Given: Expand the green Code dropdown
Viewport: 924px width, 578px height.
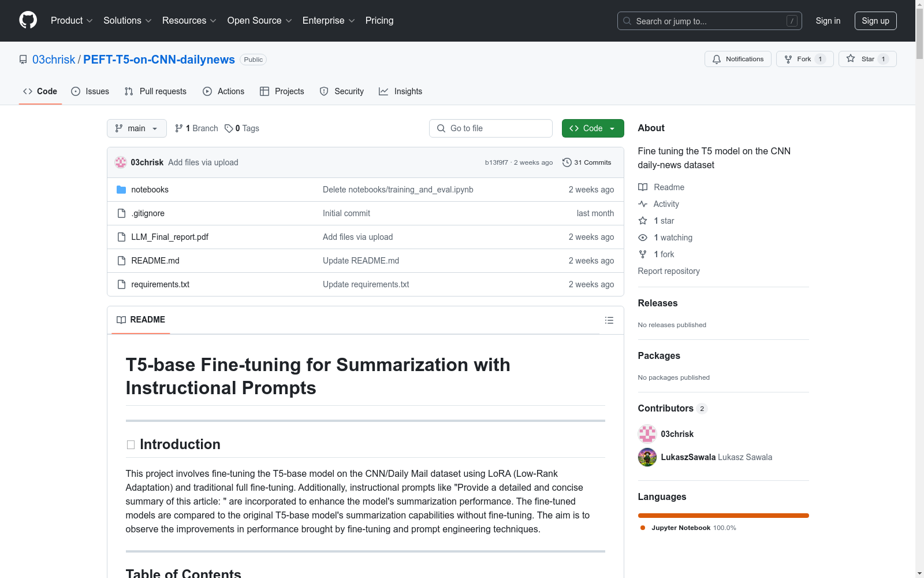Looking at the screenshot, I should pos(593,128).
